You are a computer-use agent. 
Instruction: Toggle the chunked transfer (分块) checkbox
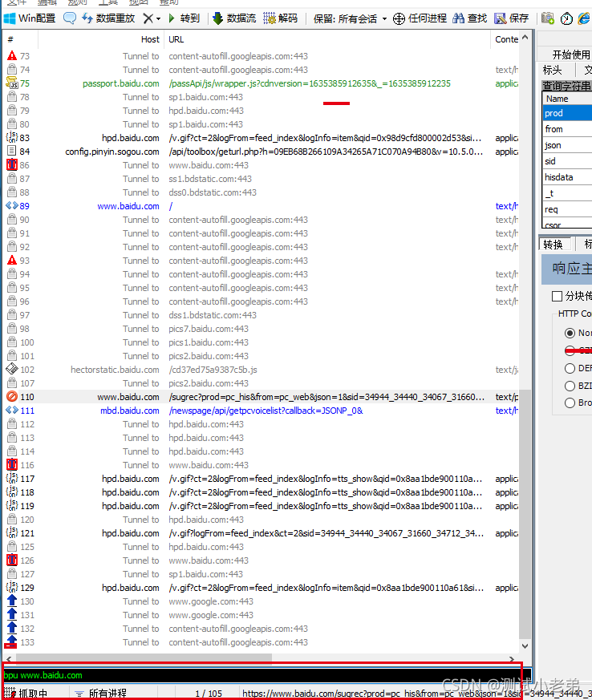[557, 296]
